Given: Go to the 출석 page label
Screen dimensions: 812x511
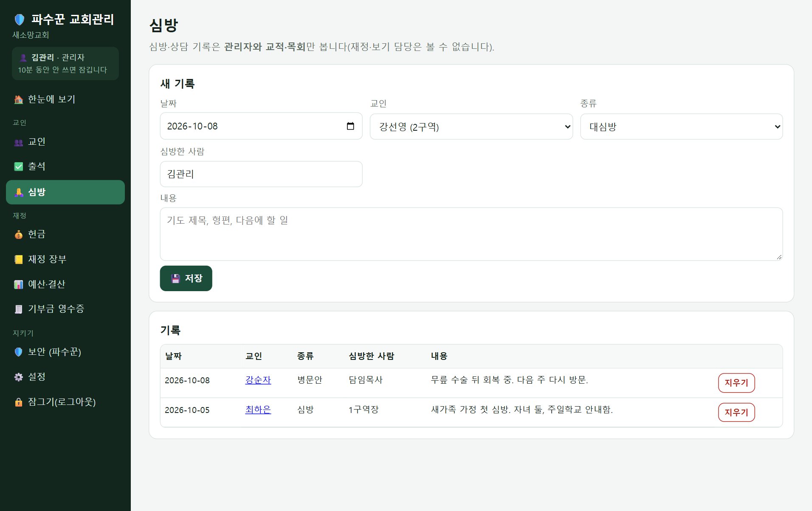Looking at the screenshot, I should tap(37, 166).
